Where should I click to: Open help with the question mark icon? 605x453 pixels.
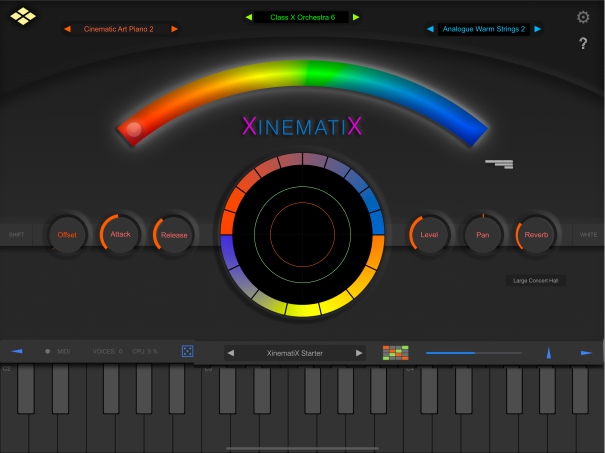pos(583,43)
